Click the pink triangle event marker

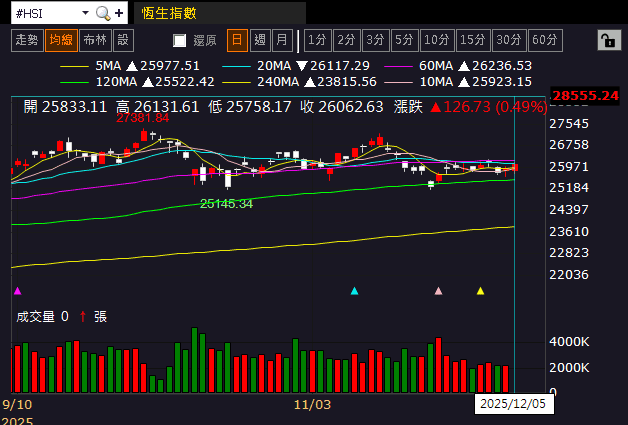tap(438, 291)
